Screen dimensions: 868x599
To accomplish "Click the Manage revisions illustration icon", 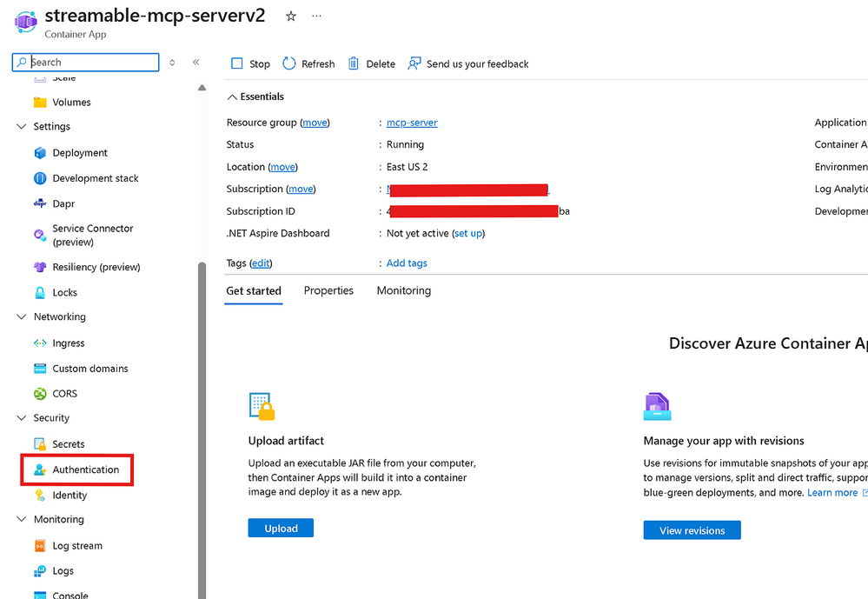I will pyautogui.click(x=657, y=407).
